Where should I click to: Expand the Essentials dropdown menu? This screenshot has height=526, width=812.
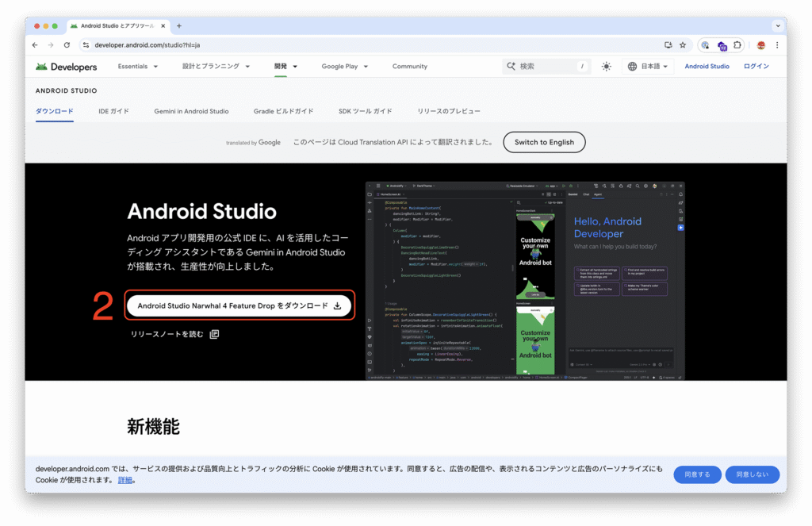[138, 67]
